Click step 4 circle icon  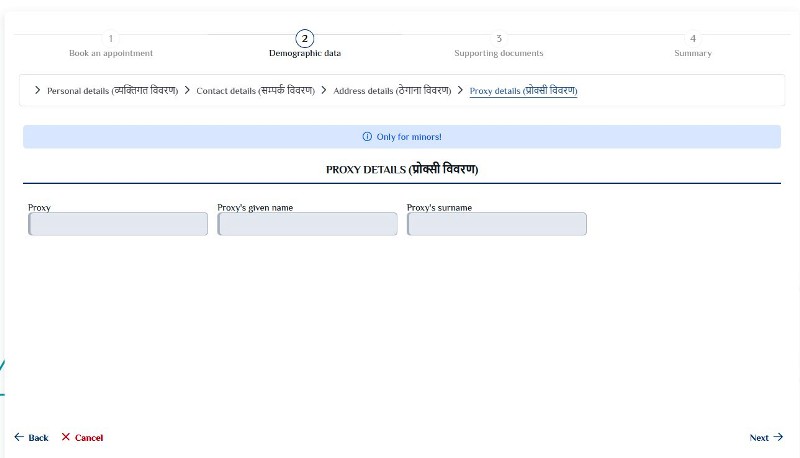click(693, 39)
